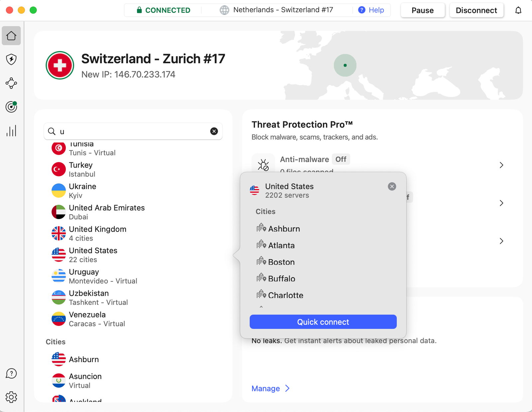The width and height of the screenshot is (532, 412).
Task: Open the Home tab in sidebar
Action: 11,36
